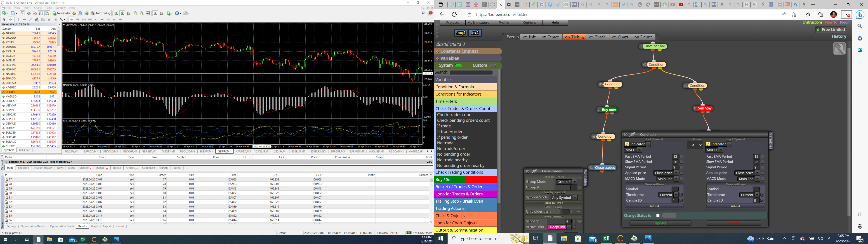Pin the Condition properties panel

[632, 134]
